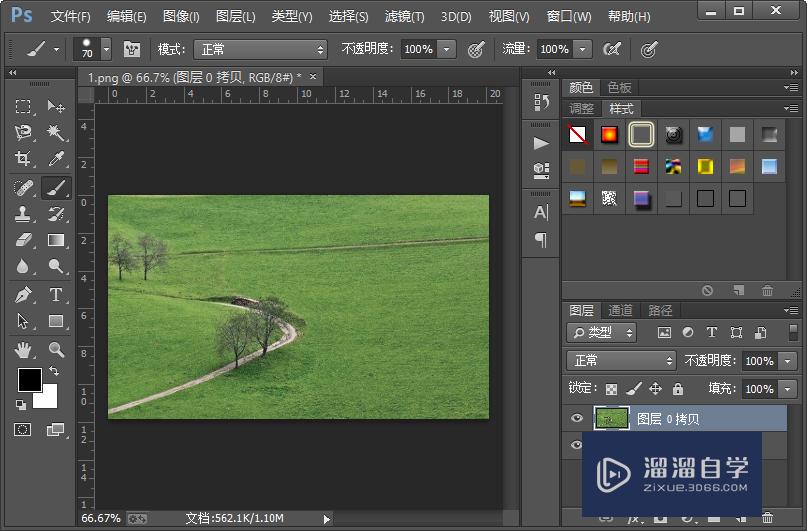Open the 滤镜(T) menu
The image size is (807, 531).
point(404,17)
